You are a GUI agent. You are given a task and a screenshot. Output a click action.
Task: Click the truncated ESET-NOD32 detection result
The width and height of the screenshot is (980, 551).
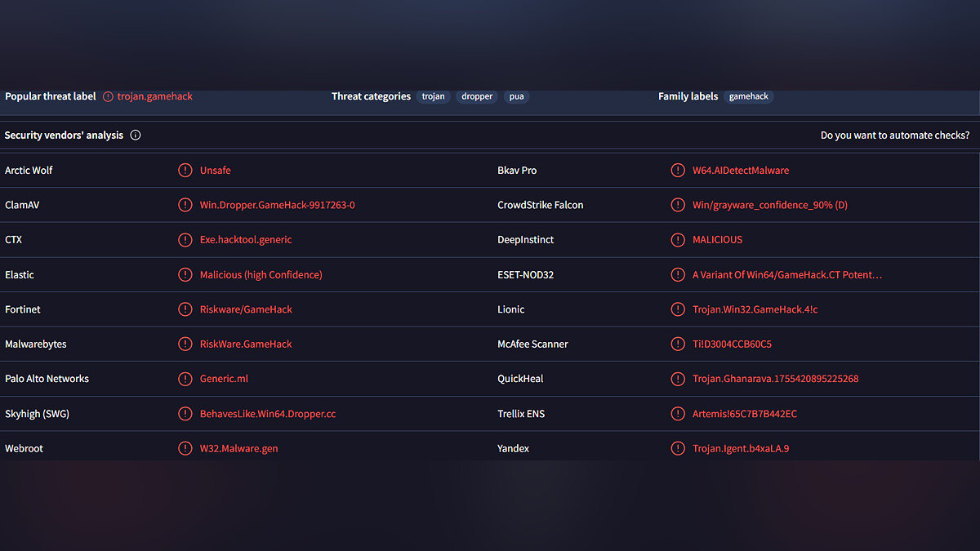787,275
